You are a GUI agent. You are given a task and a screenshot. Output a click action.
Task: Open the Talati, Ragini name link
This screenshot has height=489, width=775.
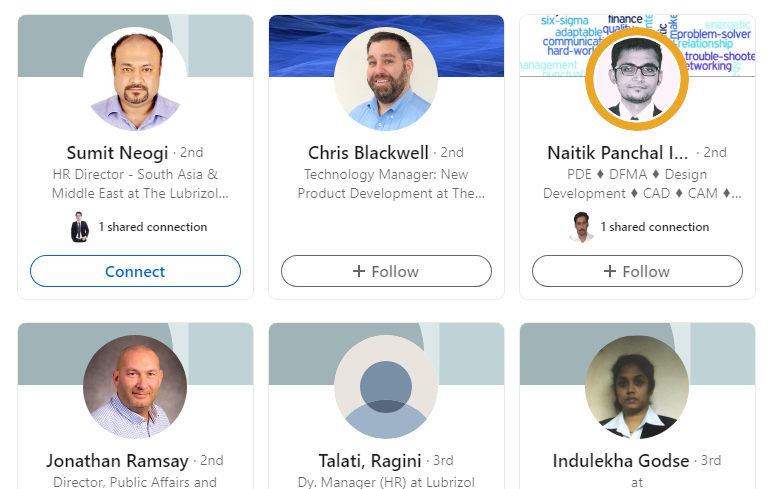click(x=370, y=461)
